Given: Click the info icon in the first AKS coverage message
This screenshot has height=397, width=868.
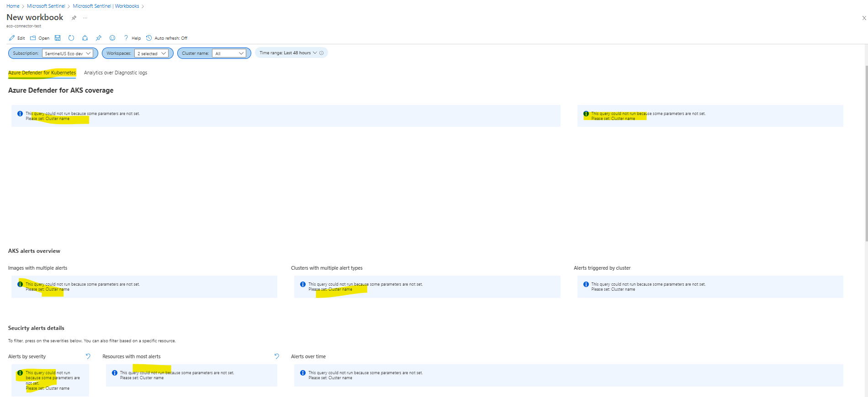Looking at the screenshot, I should pos(20,114).
